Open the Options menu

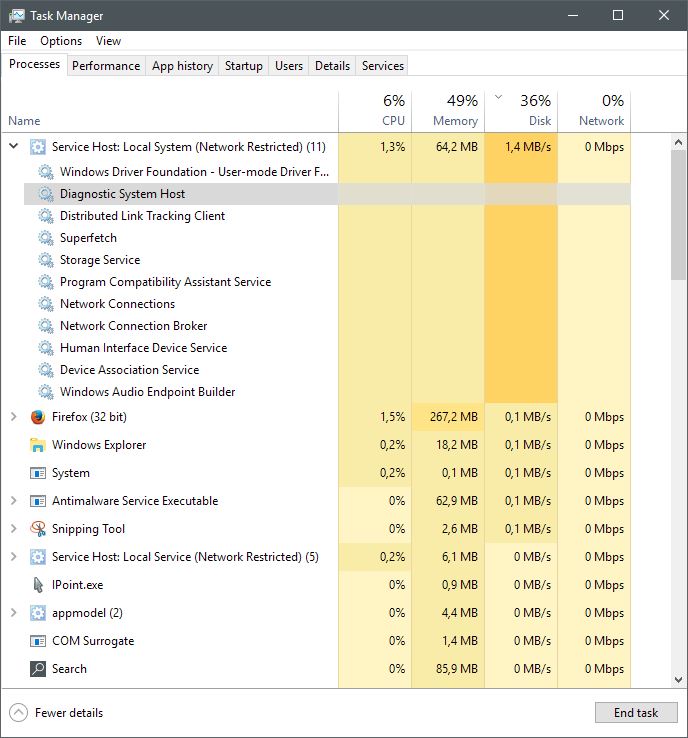coord(61,41)
